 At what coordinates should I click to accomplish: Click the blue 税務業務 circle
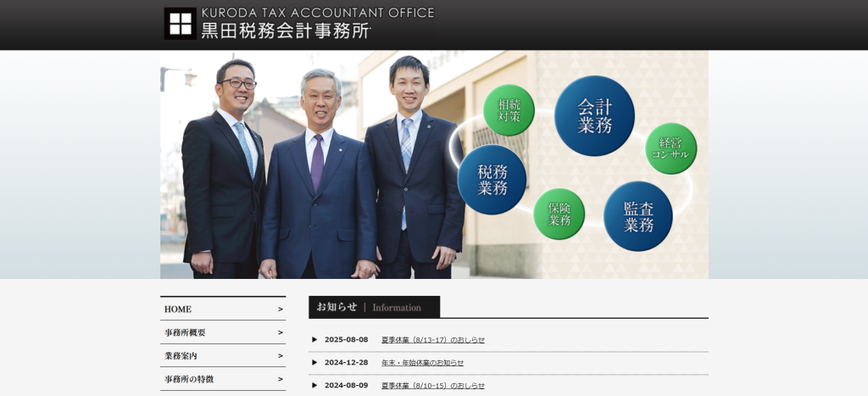[x=492, y=179]
